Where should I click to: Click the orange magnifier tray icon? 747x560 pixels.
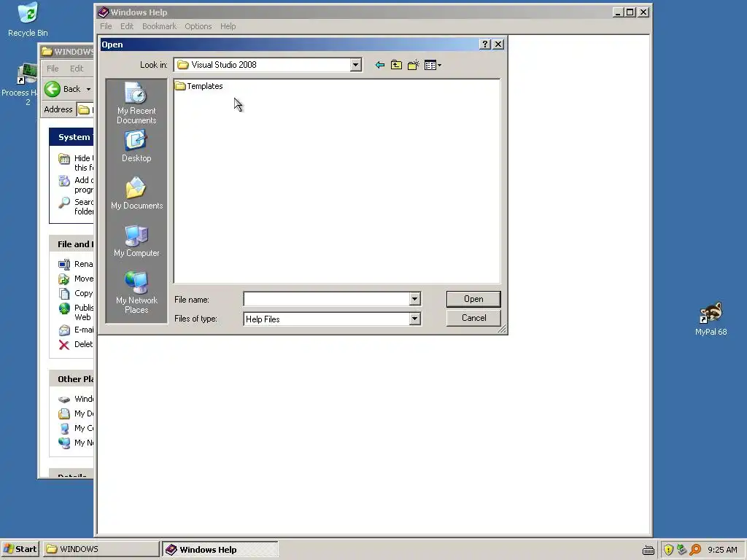pos(695,550)
